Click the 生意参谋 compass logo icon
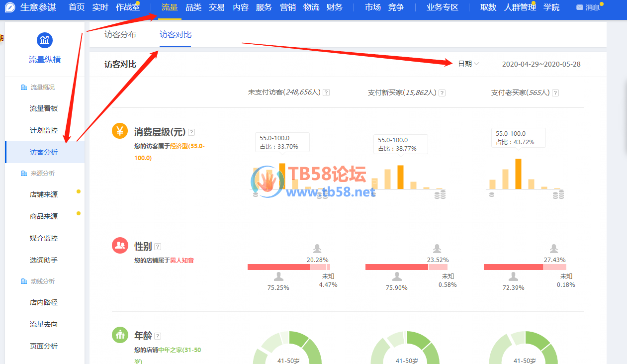The width and height of the screenshot is (627, 364). (x=10, y=7)
